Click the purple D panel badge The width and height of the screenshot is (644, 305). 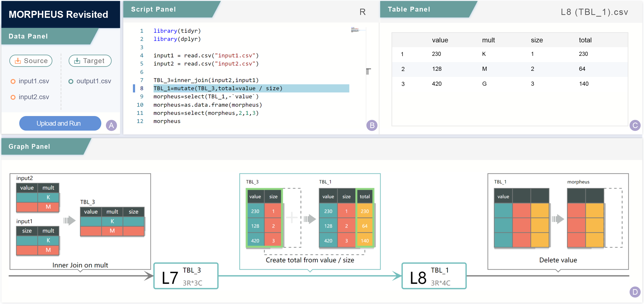point(635,292)
